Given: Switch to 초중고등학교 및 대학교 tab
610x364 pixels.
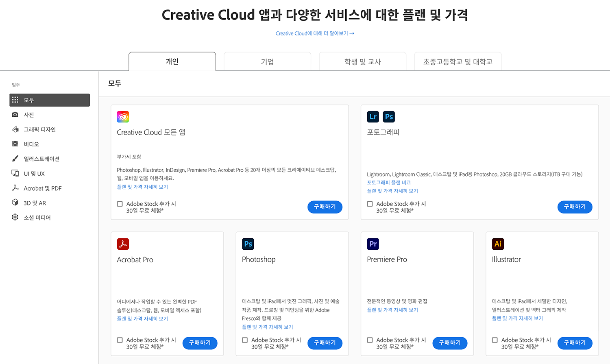Looking at the screenshot, I should tap(457, 62).
